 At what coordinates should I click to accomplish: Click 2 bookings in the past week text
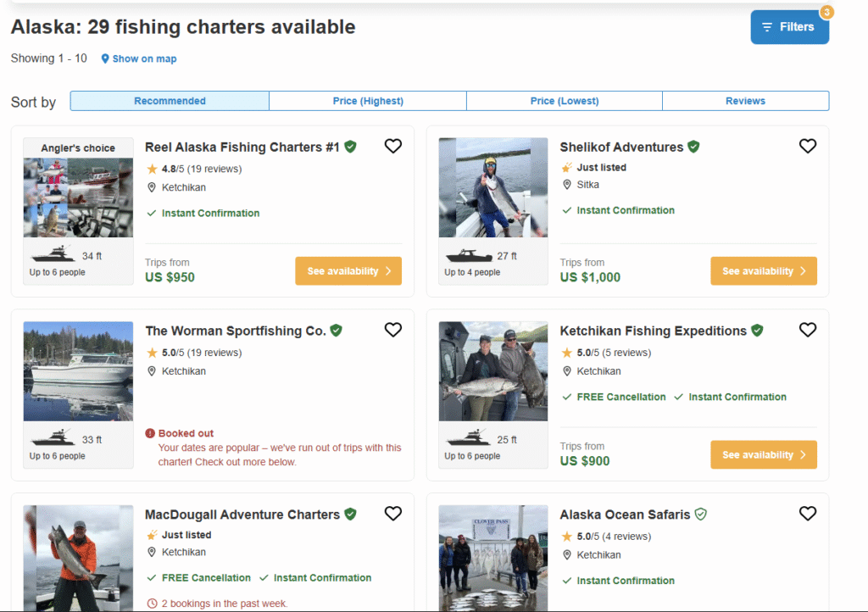(x=224, y=604)
